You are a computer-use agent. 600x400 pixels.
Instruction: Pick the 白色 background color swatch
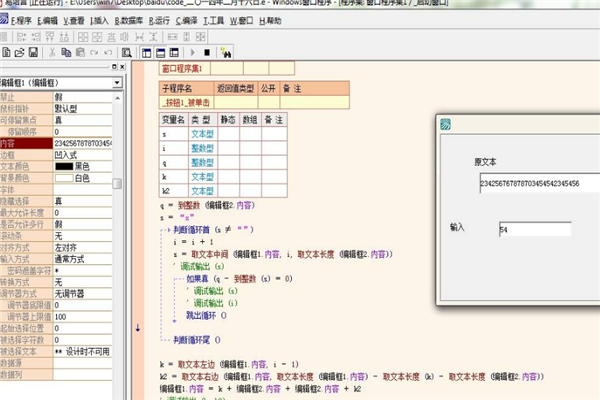click(64, 178)
